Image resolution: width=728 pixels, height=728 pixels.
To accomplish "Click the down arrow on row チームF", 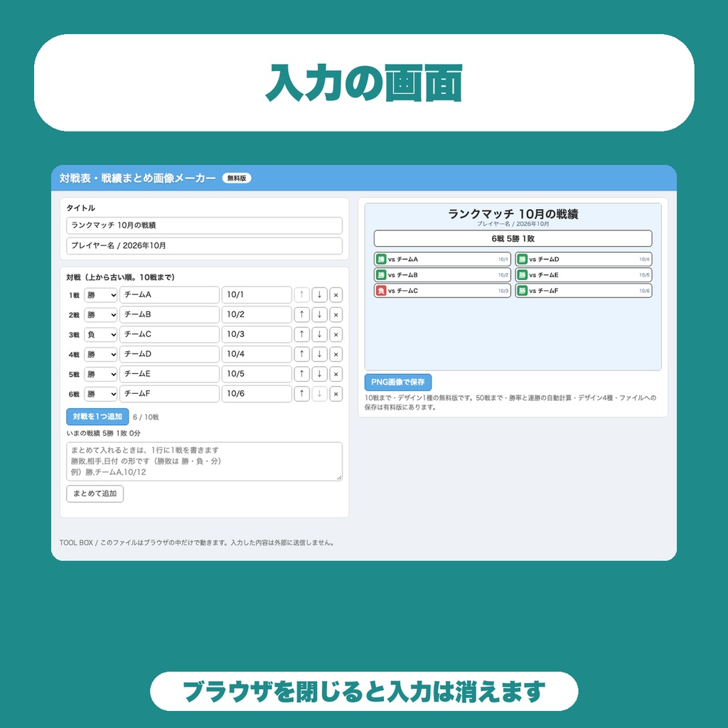I will (319, 394).
